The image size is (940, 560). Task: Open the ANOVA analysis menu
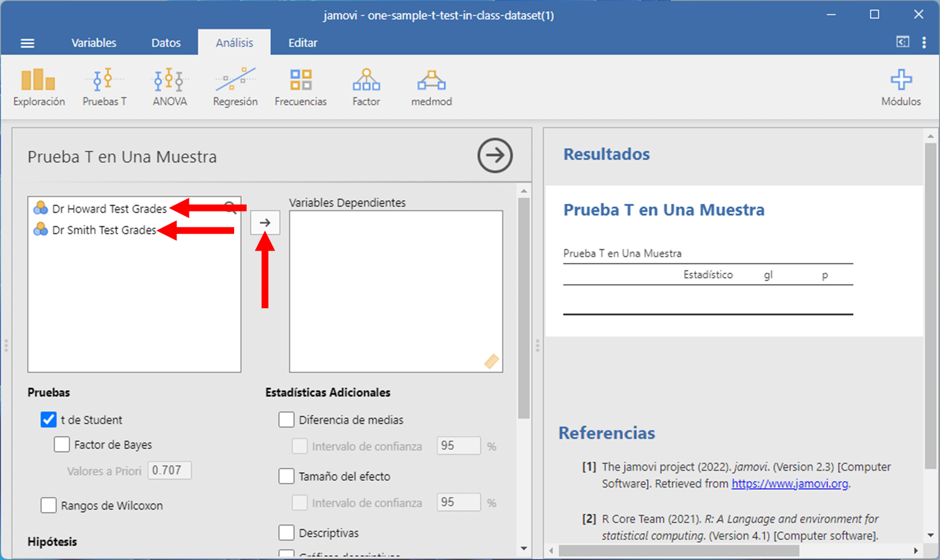(x=170, y=87)
